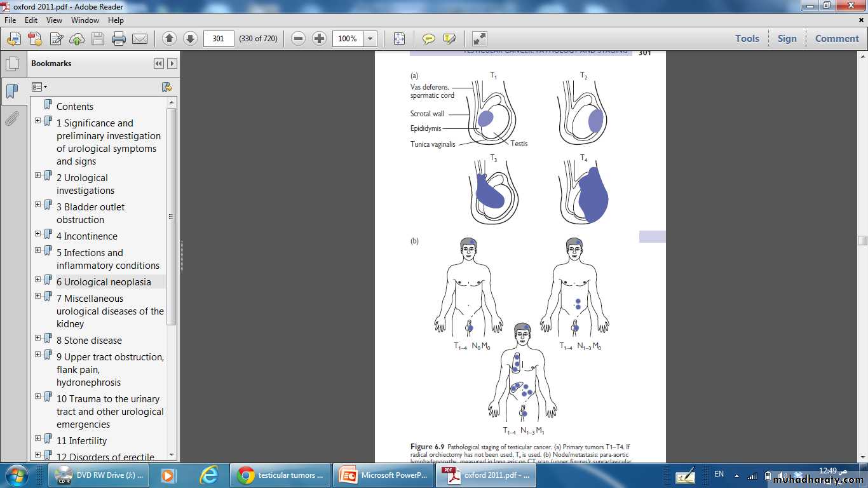Click the '4 Incontinence' bookmark link
This screenshot has width=868, height=488.
pos(86,236)
